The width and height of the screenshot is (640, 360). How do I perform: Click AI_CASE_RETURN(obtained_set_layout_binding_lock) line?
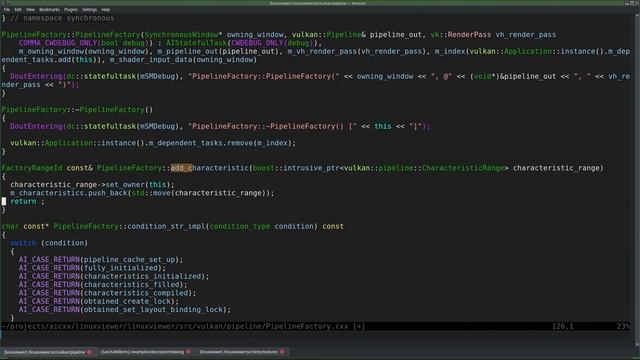coord(124,309)
